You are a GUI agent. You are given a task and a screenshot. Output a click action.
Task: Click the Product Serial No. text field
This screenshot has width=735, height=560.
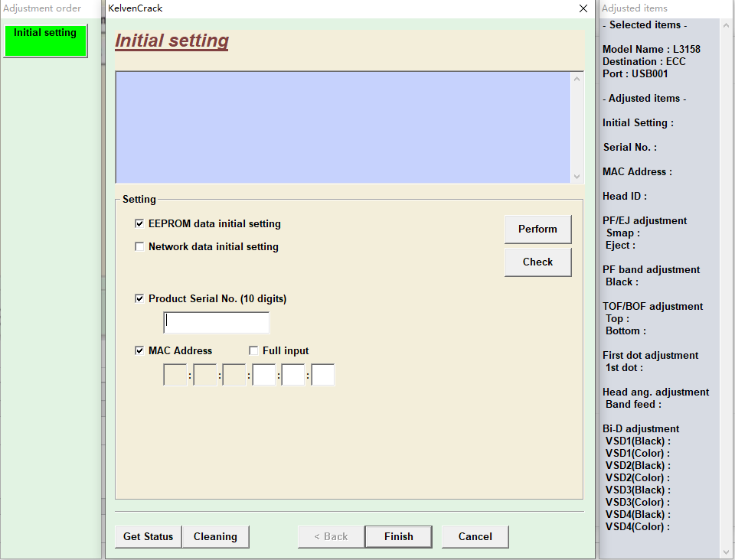tap(217, 323)
